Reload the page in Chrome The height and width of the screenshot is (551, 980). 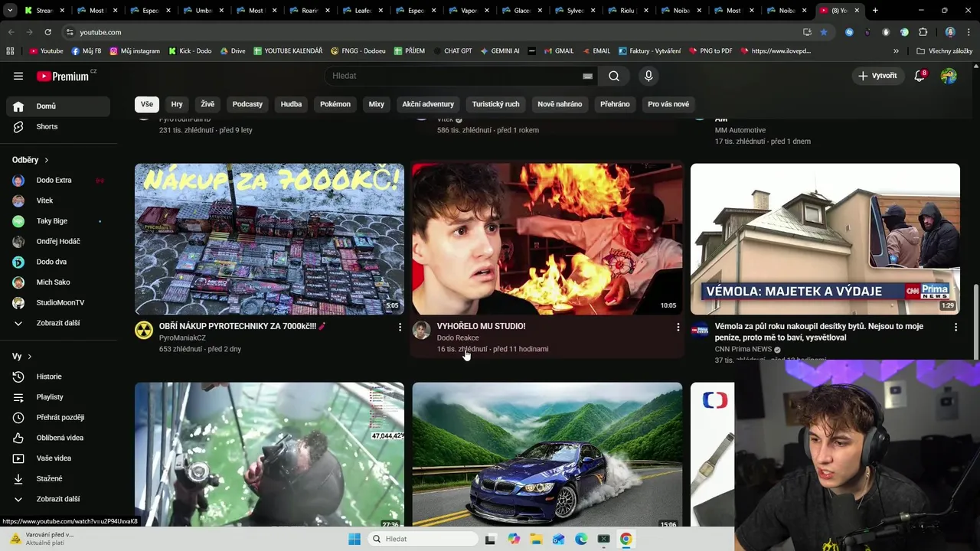pyautogui.click(x=47, y=32)
